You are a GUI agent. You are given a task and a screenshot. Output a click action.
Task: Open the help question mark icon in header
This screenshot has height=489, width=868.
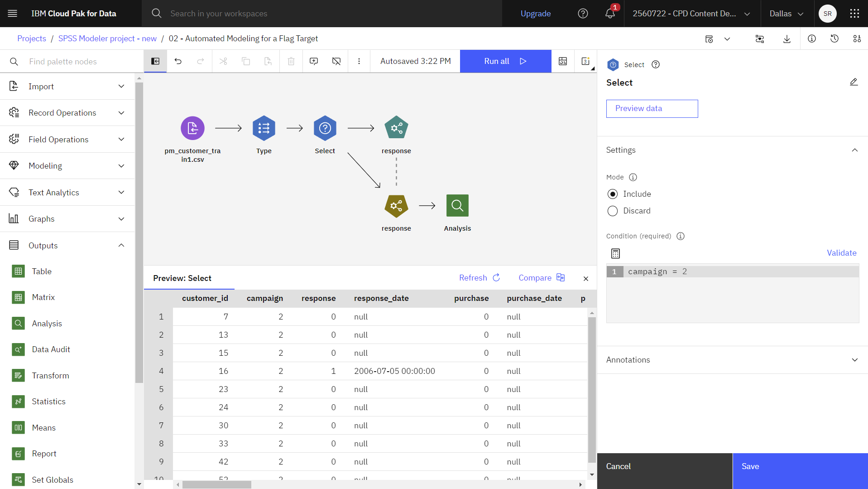coord(583,14)
